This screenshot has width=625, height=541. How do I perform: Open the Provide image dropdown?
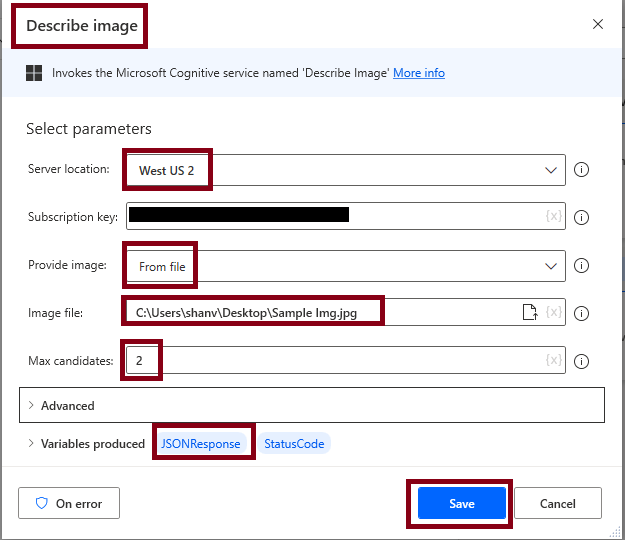click(346, 266)
